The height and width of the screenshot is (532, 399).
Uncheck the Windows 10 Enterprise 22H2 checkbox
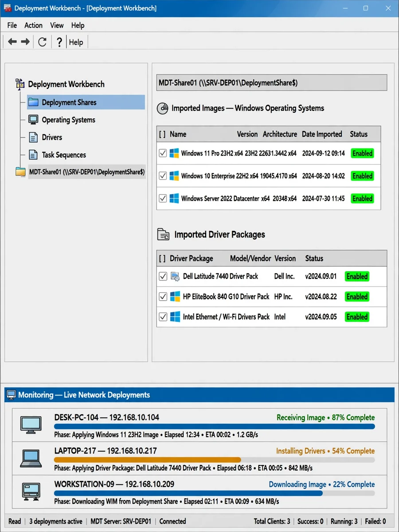pyautogui.click(x=163, y=176)
